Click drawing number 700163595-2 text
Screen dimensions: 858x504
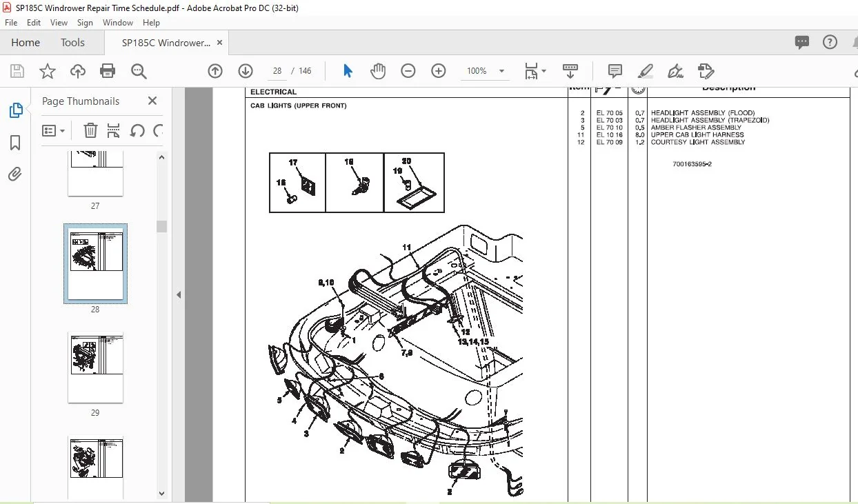pyautogui.click(x=692, y=164)
